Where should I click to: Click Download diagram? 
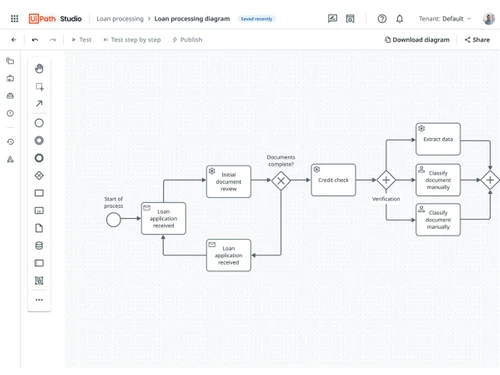(417, 40)
